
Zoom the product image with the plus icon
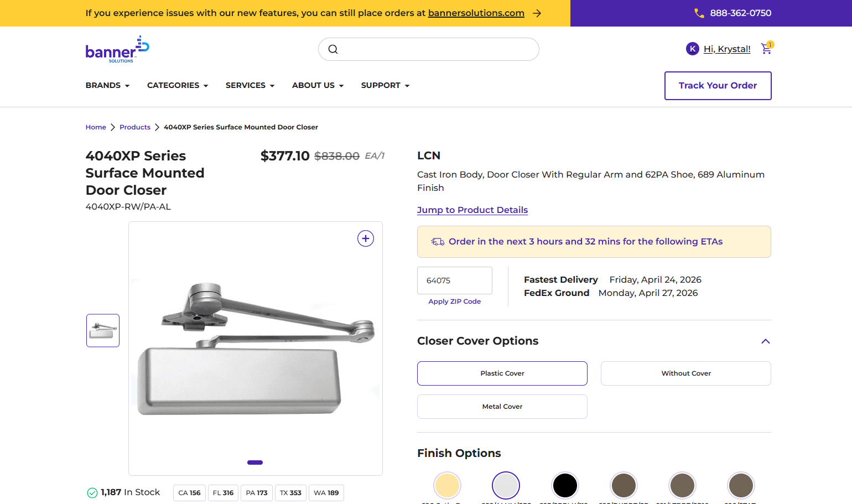tap(365, 238)
